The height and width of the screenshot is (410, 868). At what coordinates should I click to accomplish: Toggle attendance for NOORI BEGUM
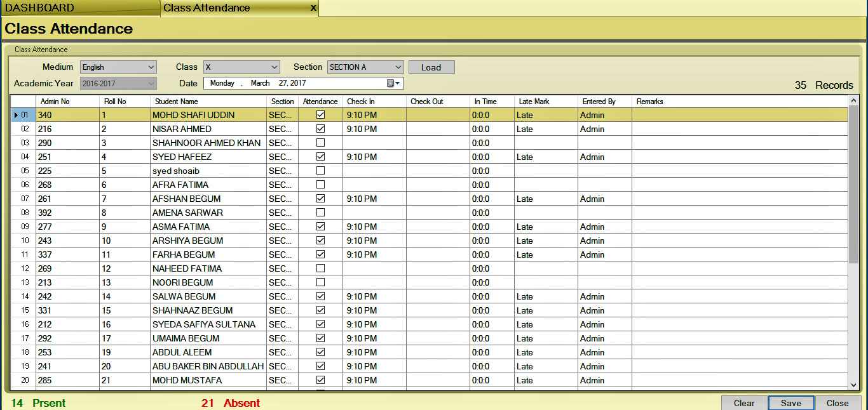point(321,282)
